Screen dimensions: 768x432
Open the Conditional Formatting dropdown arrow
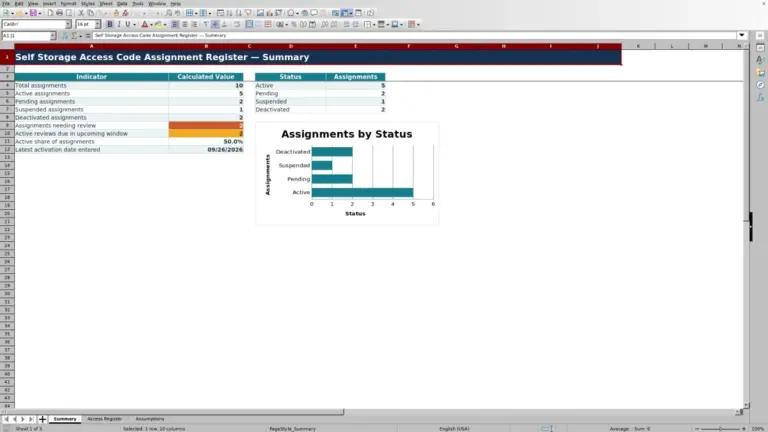(418, 24)
